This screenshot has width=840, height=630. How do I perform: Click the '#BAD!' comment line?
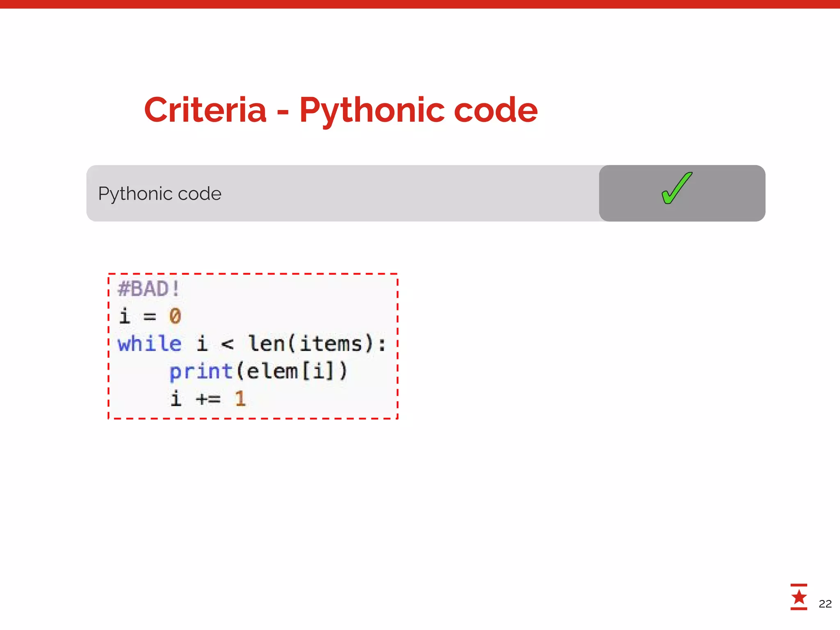148,288
